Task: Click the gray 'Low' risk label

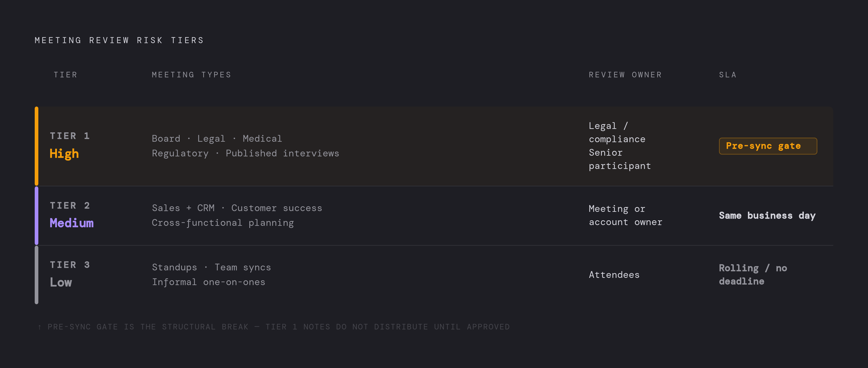Action: pyautogui.click(x=61, y=282)
